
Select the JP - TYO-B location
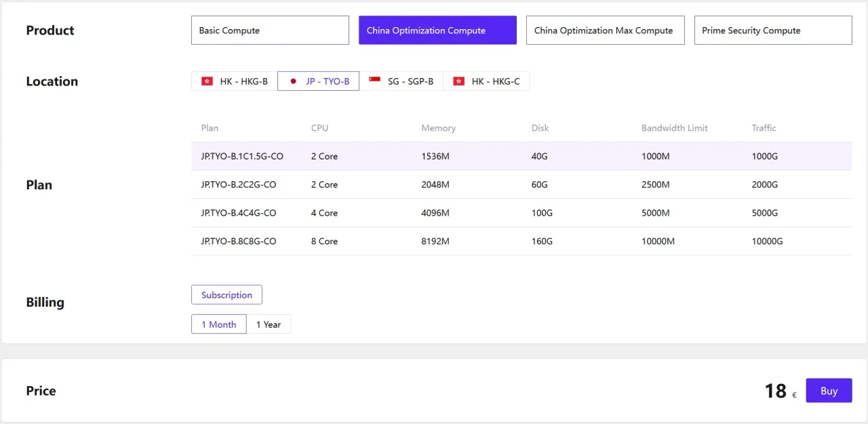pos(318,81)
